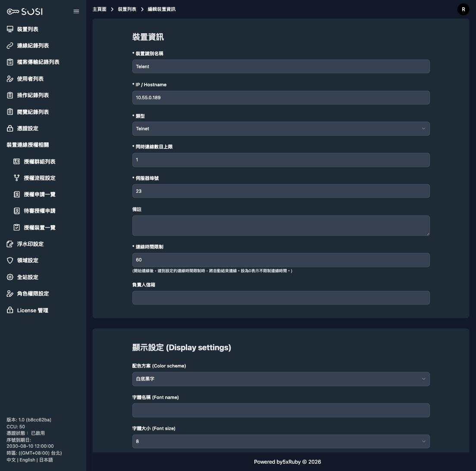The image size is (476, 471).
Task: Click the link icon beside 連線紀錄列表
Action: coord(10,46)
